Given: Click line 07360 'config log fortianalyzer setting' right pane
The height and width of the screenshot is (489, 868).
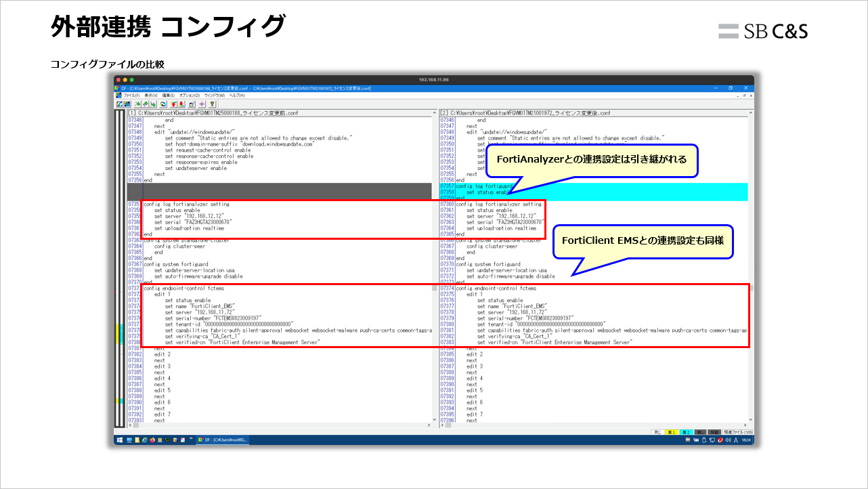Looking at the screenshot, I should [x=499, y=204].
